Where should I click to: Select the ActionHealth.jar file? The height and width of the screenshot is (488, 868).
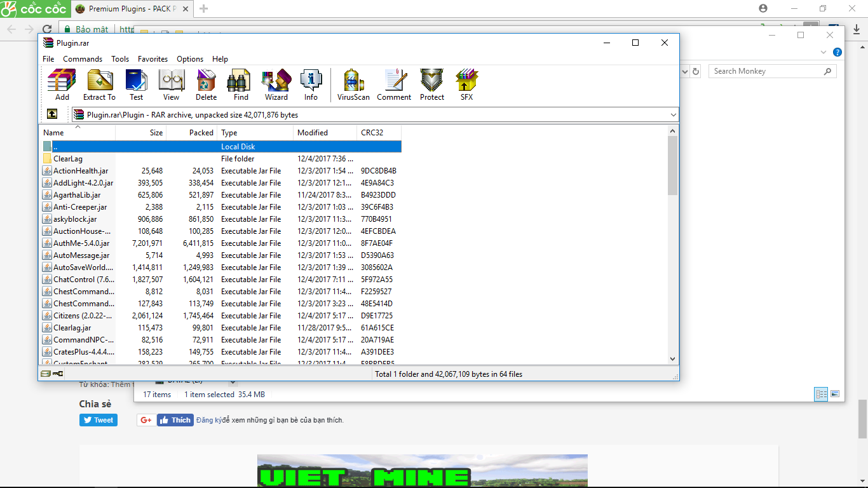click(x=221, y=171)
